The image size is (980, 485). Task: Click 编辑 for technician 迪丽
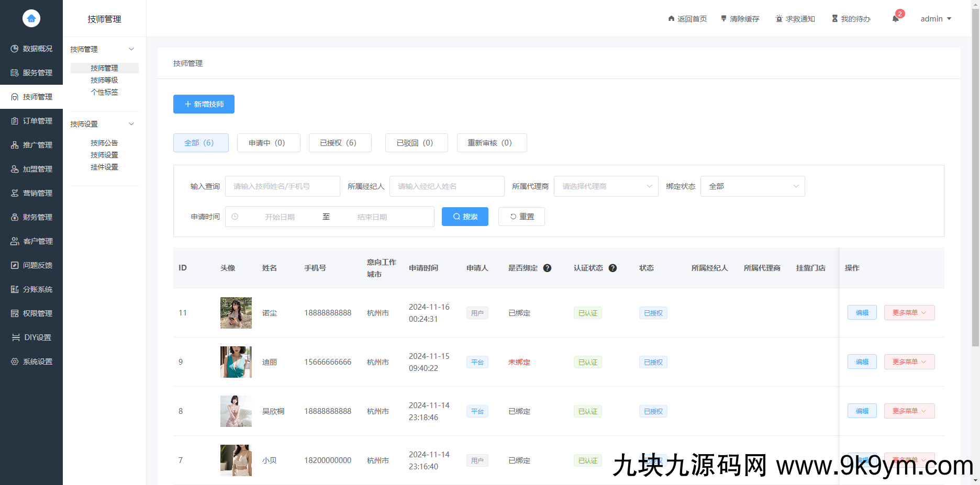click(x=862, y=362)
